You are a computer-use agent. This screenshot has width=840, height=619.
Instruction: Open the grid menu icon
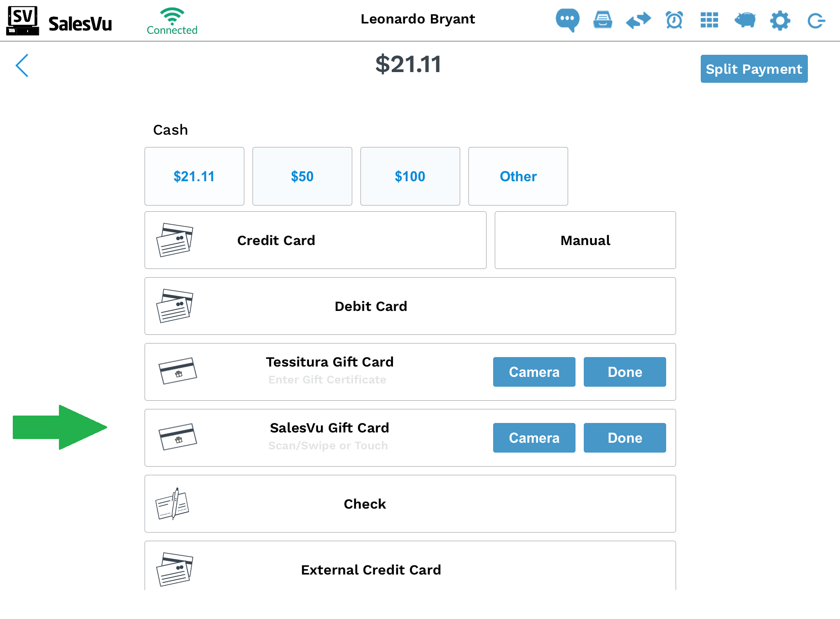709,20
